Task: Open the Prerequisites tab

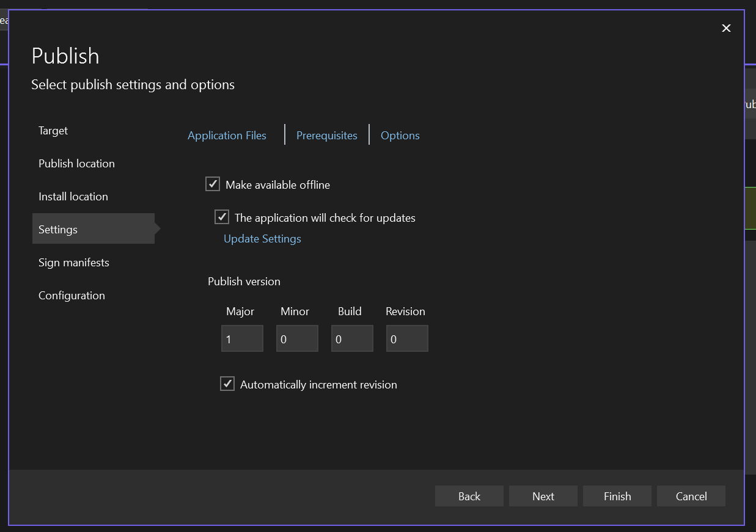Action: click(326, 135)
